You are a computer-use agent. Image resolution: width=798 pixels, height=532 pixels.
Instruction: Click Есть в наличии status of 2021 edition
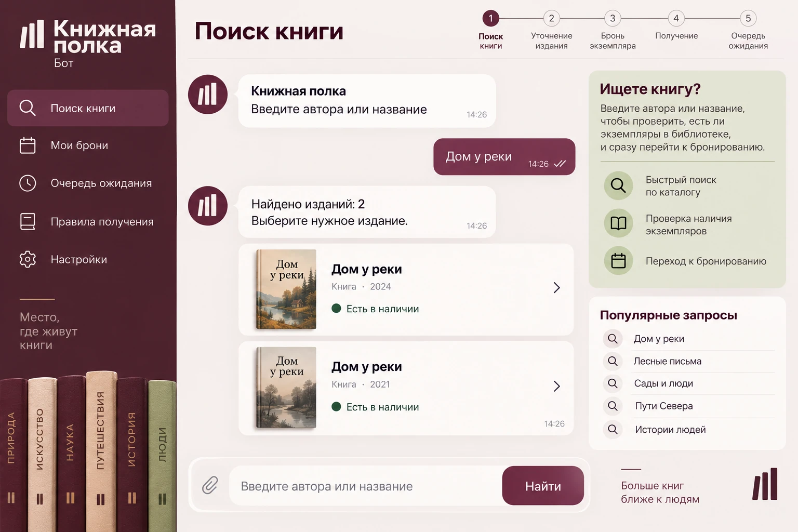point(375,407)
